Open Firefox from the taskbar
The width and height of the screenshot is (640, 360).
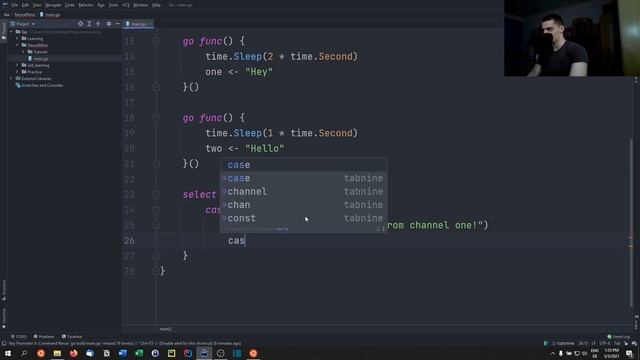[73, 353]
